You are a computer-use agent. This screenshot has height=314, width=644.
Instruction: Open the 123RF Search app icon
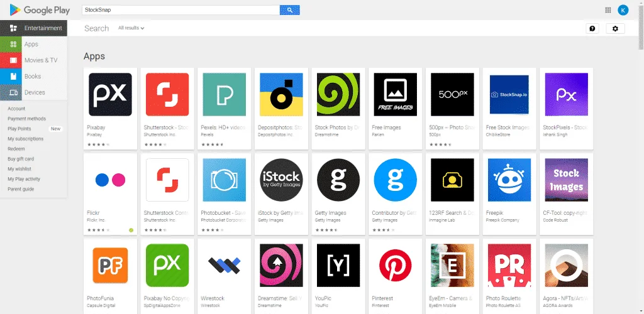tap(452, 180)
